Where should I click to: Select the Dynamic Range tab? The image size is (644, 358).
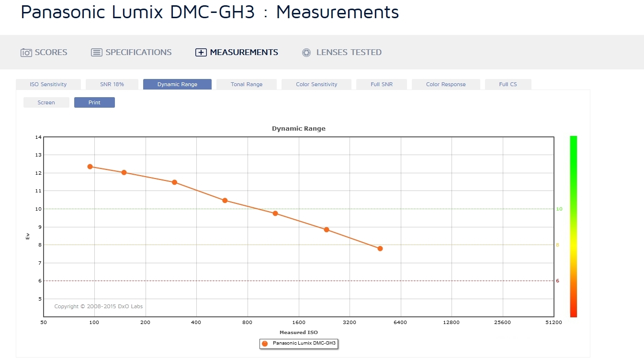point(177,84)
